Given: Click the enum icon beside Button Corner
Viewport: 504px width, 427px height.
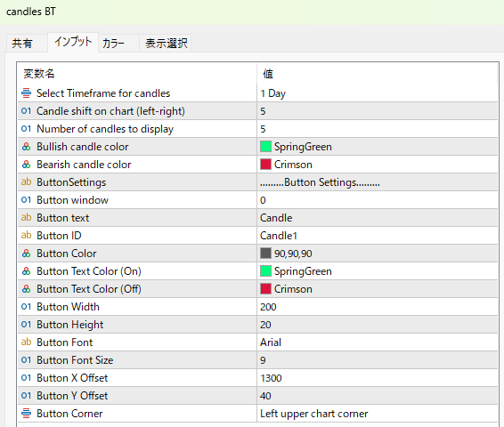Looking at the screenshot, I should click(27, 414).
